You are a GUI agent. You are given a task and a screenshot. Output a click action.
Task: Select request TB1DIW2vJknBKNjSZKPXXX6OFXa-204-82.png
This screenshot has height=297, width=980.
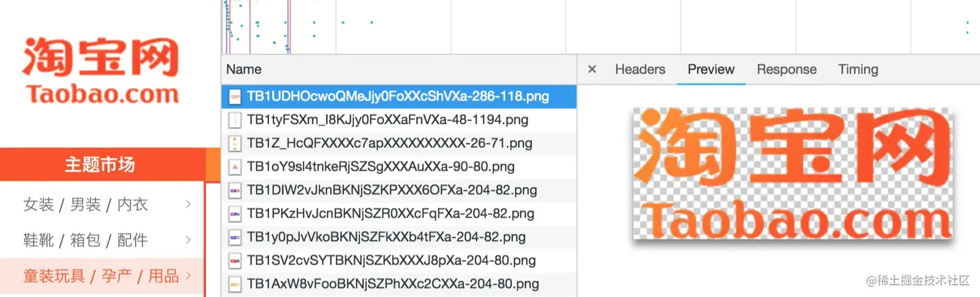tap(399, 191)
